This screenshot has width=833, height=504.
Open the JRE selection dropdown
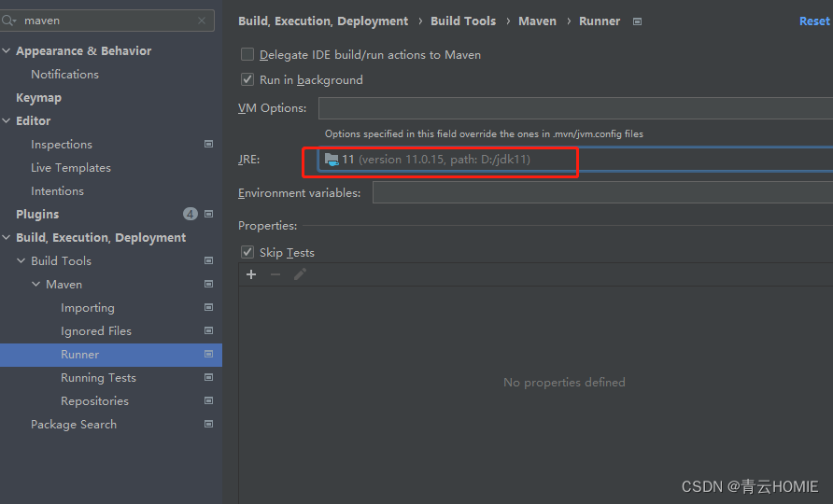coord(575,160)
